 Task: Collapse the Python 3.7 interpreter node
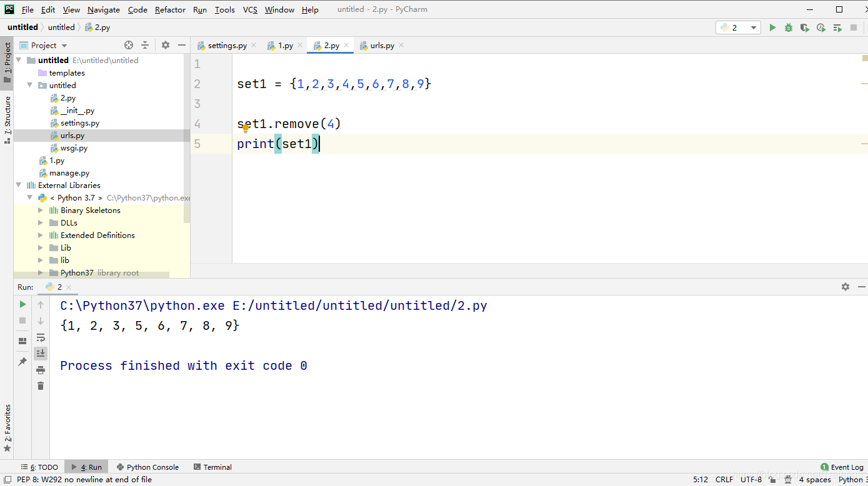30,197
